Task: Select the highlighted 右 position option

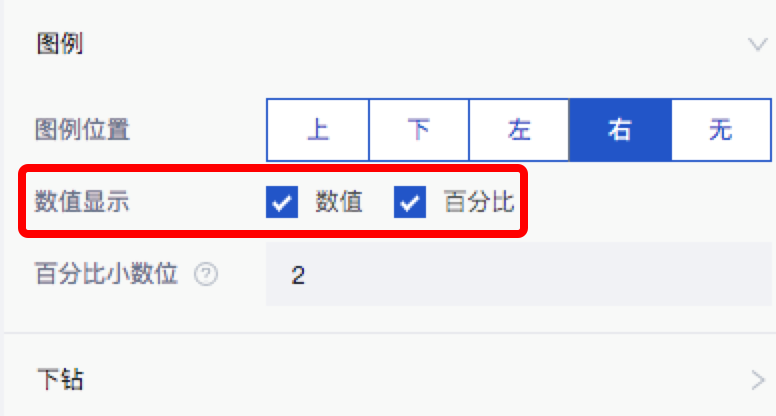Action: [621, 130]
